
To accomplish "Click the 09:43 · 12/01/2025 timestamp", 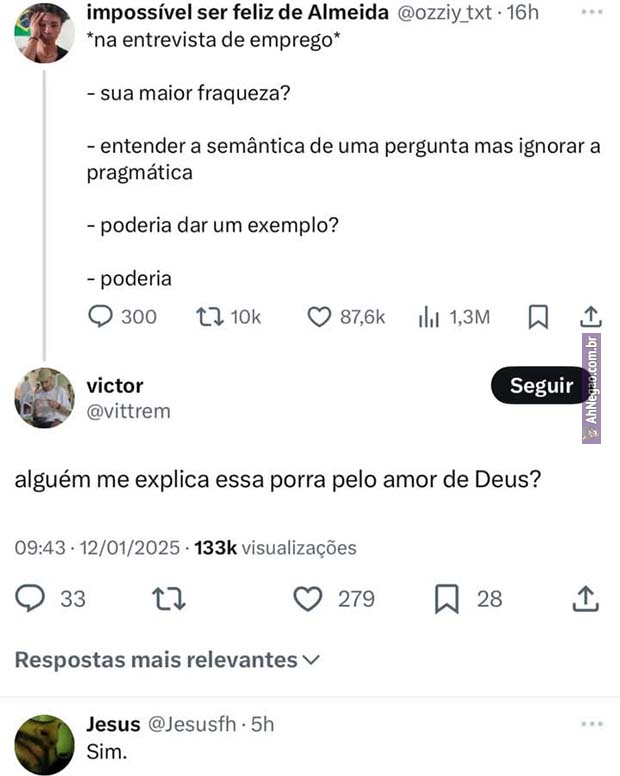I will point(97,548).
